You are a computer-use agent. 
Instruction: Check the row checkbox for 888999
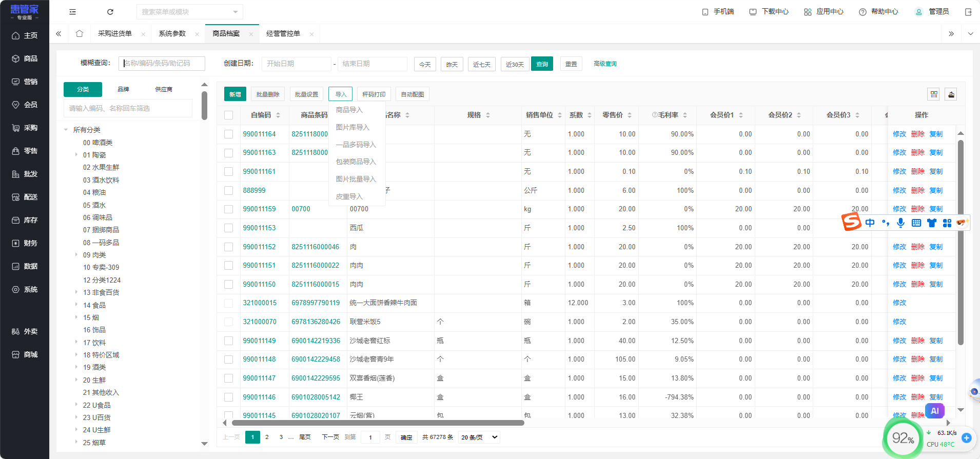[x=229, y=191]
